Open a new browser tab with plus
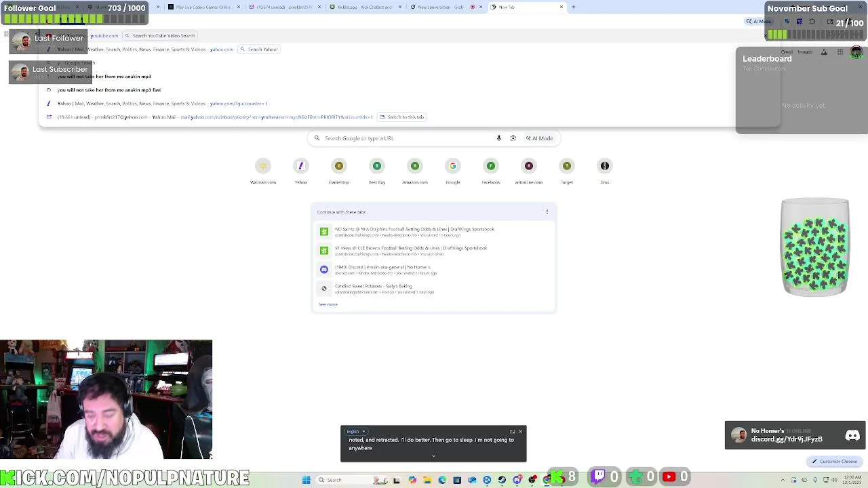The height and width of the screenshot is (488, 868). [x=574, y=7]
